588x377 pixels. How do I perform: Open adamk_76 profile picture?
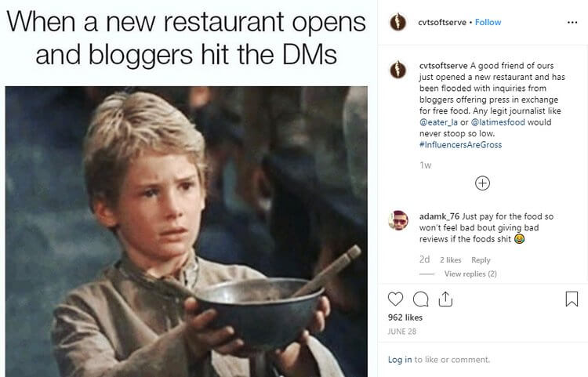[x=398, y=220]
